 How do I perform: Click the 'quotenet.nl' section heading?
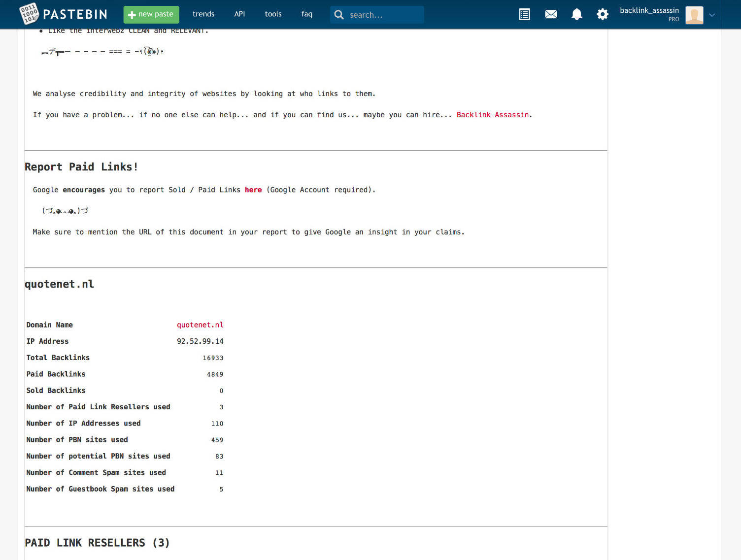(59, 284)
